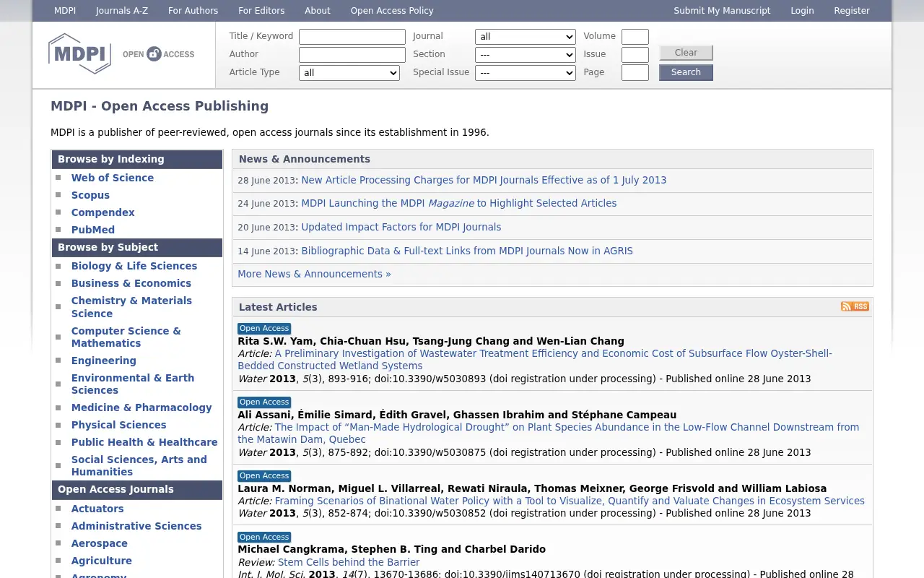Browse journals indexed in PubMed
The height and width of the screenshot is (578, 924).
coord(92,230)
